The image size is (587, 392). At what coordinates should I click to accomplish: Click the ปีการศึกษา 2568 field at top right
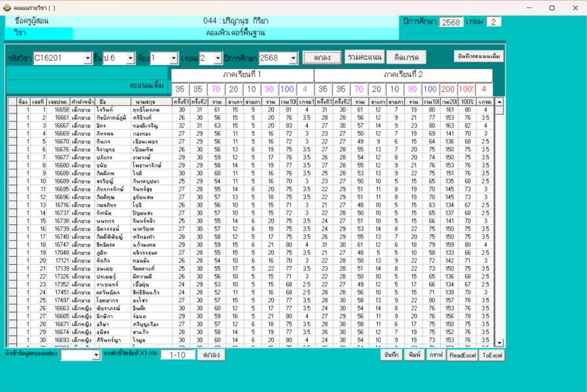pos(451,22)
